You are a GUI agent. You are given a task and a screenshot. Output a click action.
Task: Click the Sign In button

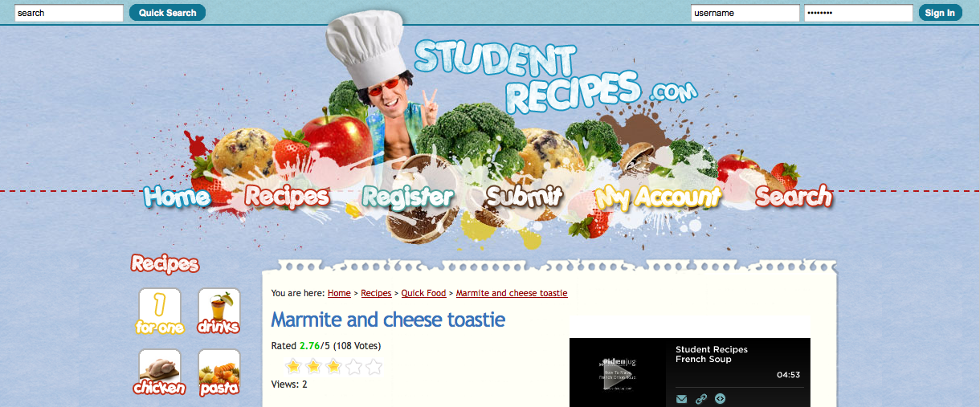tap(940, 13)
